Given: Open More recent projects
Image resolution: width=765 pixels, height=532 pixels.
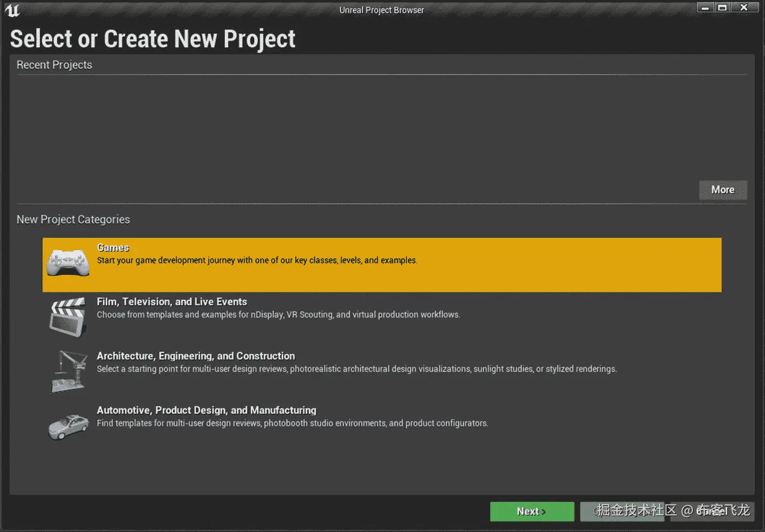Looking at the screenshot, I should click(x=723, y=190).
